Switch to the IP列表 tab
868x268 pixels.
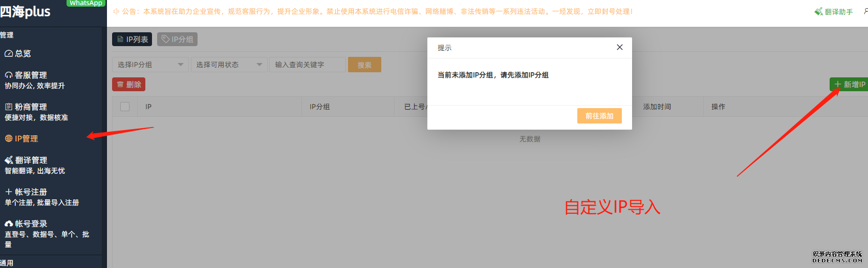click(x=132, y=39)
